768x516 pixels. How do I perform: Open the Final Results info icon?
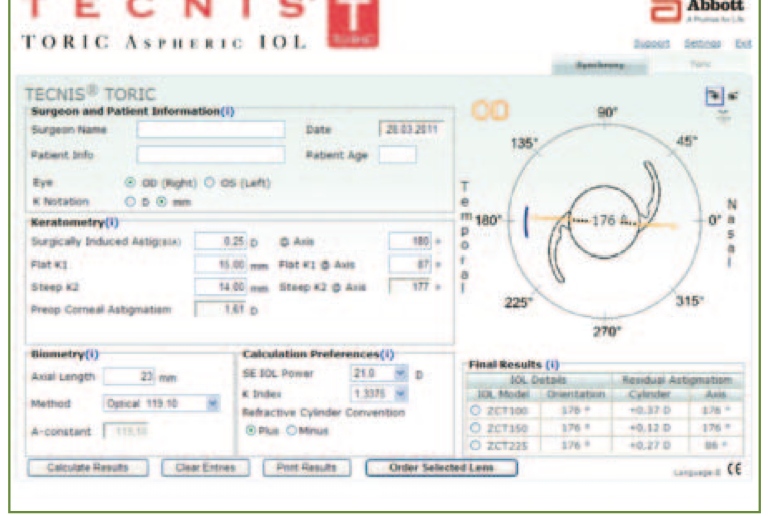552,364
